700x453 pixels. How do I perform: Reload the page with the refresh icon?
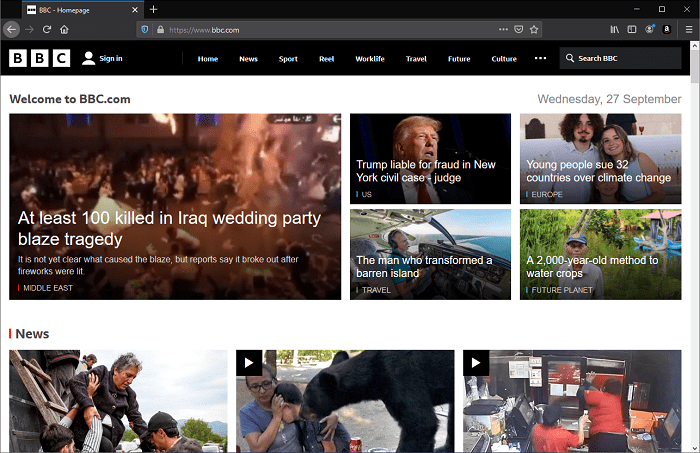pos(48,30)
